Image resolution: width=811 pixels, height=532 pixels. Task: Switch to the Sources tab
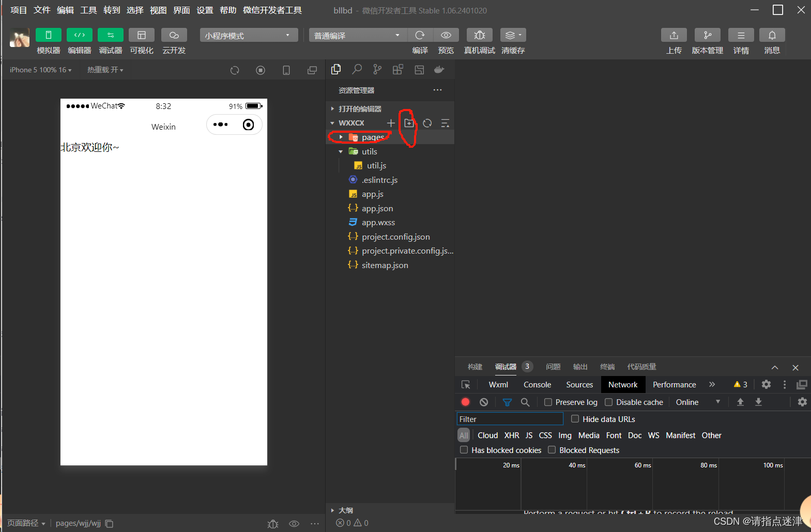pos(579,385)
